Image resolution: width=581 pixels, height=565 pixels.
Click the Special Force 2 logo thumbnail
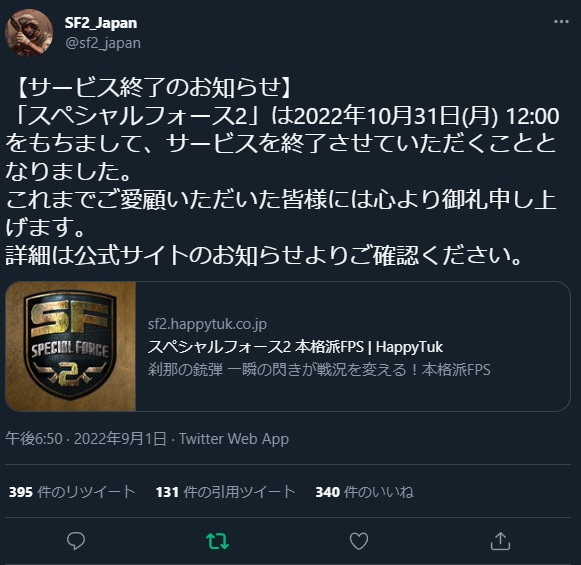(71, 346)
